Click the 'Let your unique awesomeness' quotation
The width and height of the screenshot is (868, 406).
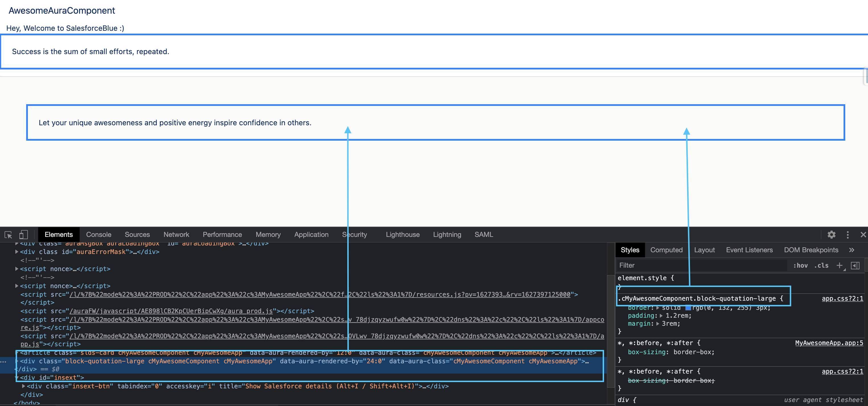[175, 123]
